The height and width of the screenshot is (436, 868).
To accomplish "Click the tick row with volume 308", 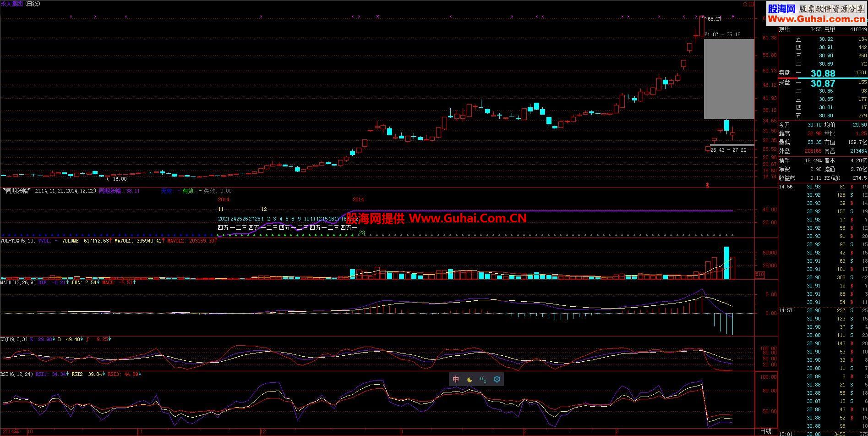I will coord(823,277).
